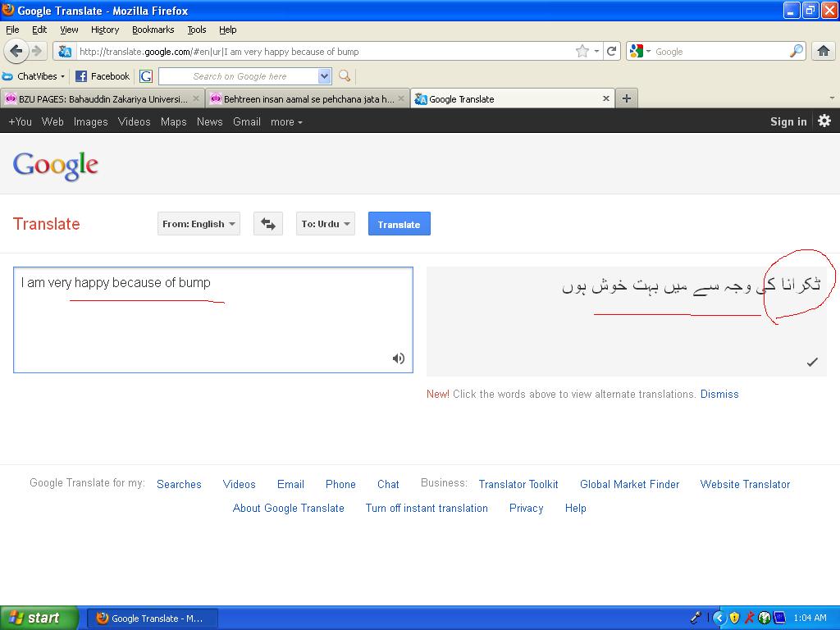Click the Urdu translation output text
Image resolution: width=840 pixels, height=630 pixels.
691,285
